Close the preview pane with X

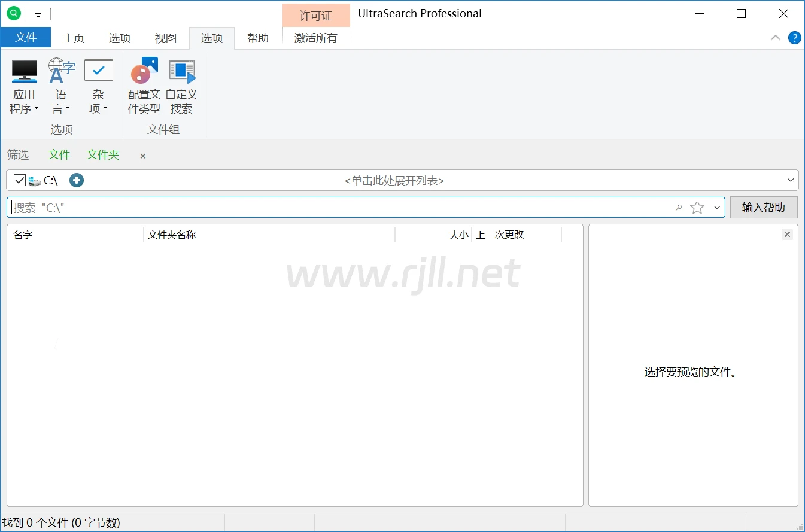(x=787, y=235)
